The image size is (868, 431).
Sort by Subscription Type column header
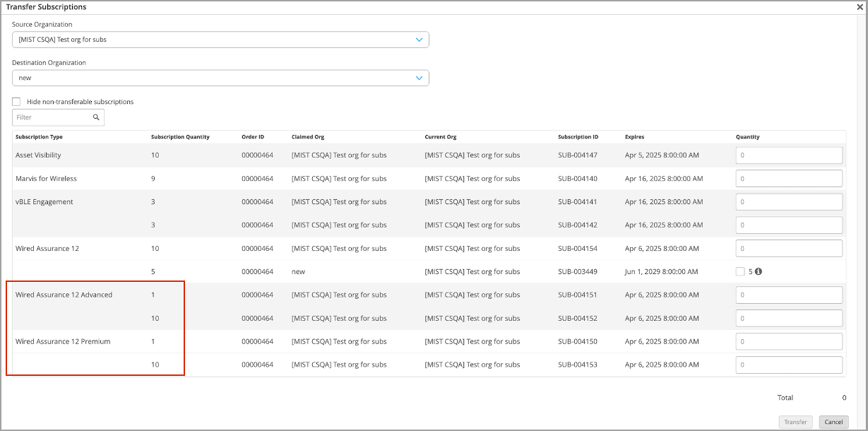click(39, 137)
